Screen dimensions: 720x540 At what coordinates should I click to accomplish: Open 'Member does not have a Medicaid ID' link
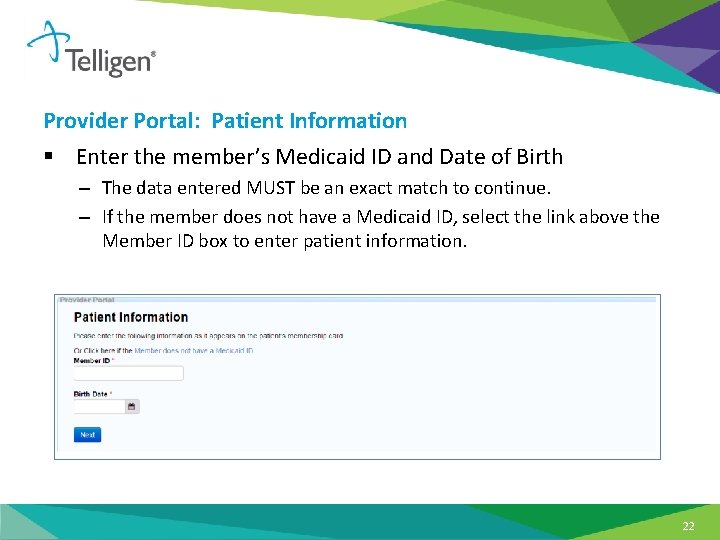coord(194,351)
